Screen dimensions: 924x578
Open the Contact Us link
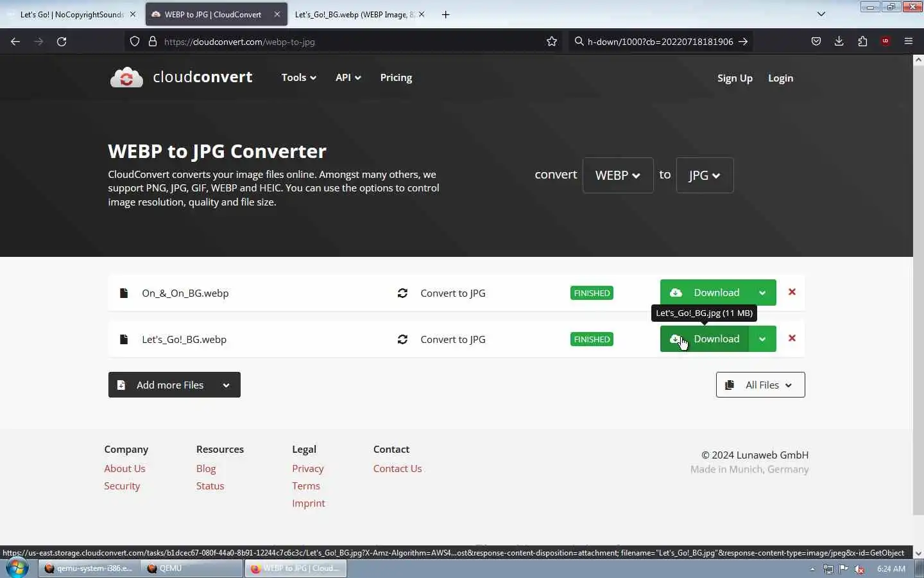tap(397, 469)
